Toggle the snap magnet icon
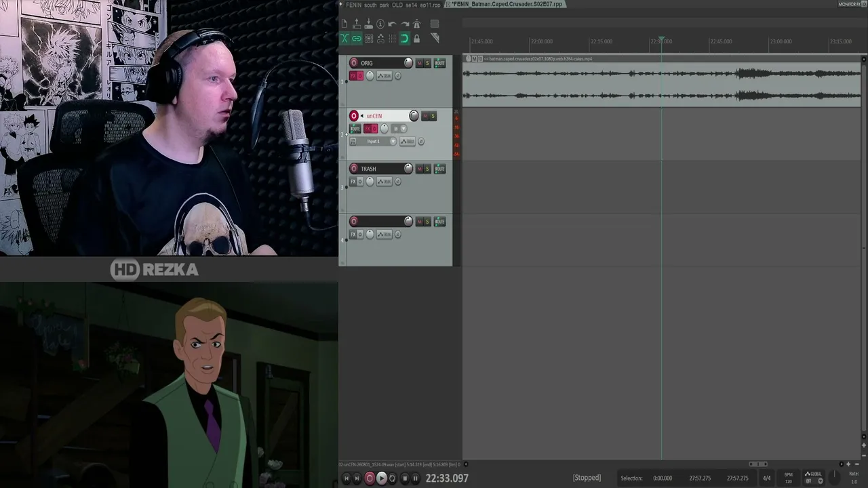Viewport: 868px width, 488px height. [404, 39]
